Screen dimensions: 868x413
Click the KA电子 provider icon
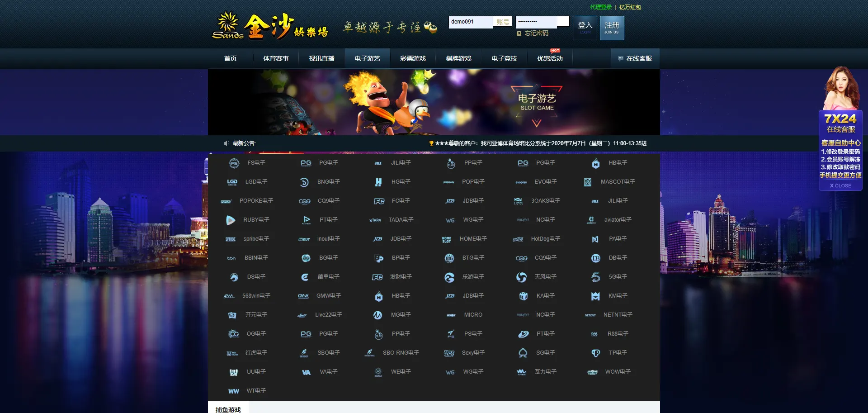pos(524,296)
